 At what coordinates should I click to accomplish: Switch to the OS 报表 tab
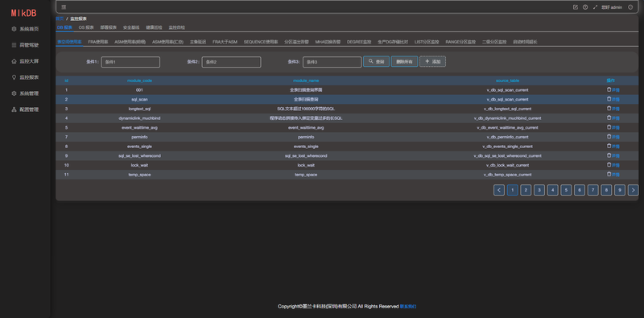pyautogui.click(x=86, y=27)
